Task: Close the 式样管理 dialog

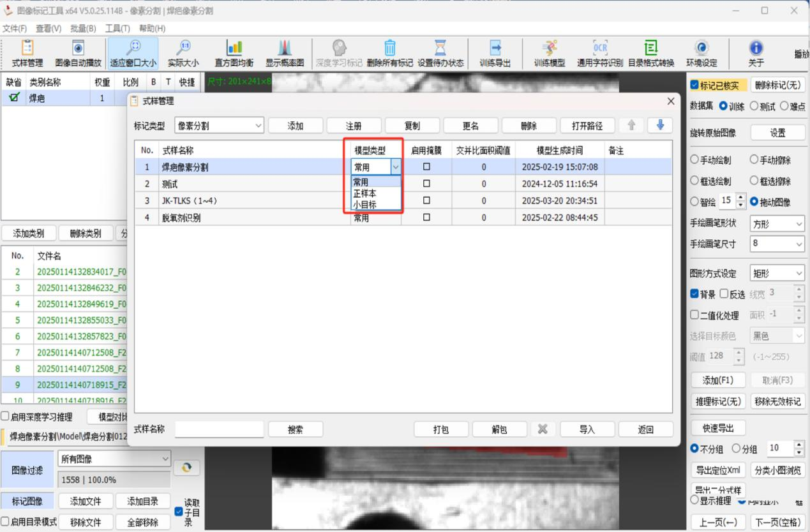Action: (x=670, y=101)
